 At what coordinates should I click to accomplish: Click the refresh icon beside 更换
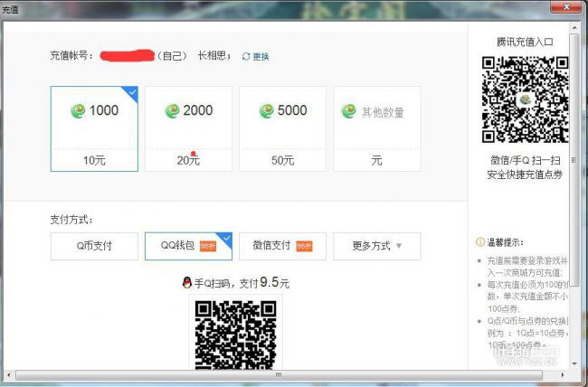tap(246, 56)
